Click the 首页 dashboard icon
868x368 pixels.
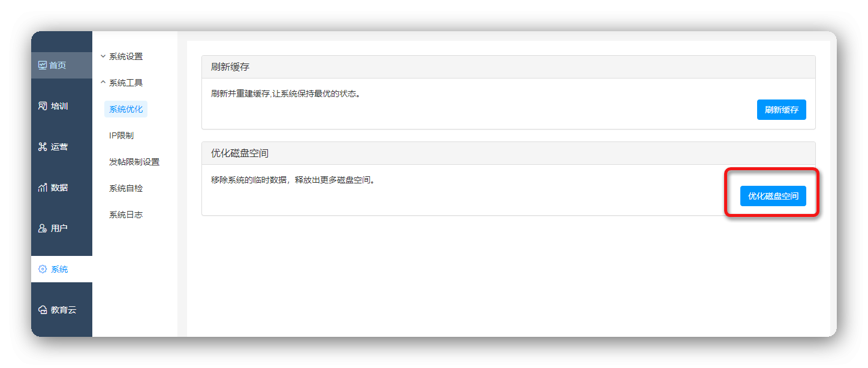(x=43, y=65)
